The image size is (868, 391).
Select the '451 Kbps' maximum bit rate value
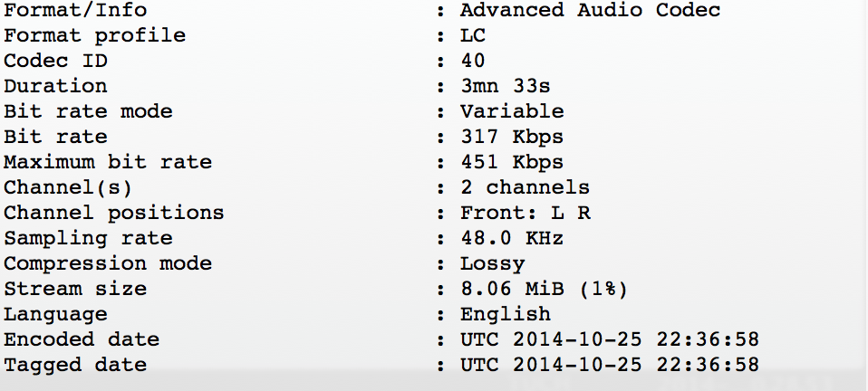[x=511, y=162]
